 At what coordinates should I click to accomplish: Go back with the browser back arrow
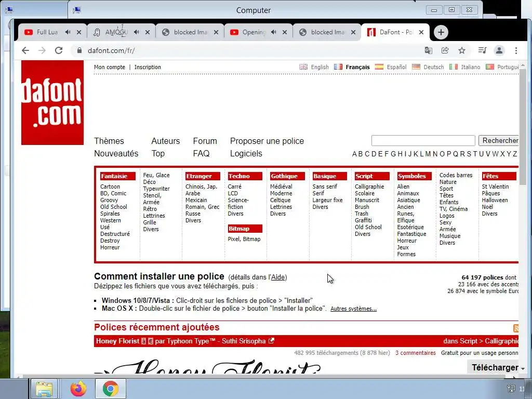pyautogui.click(x=25, y=50)
